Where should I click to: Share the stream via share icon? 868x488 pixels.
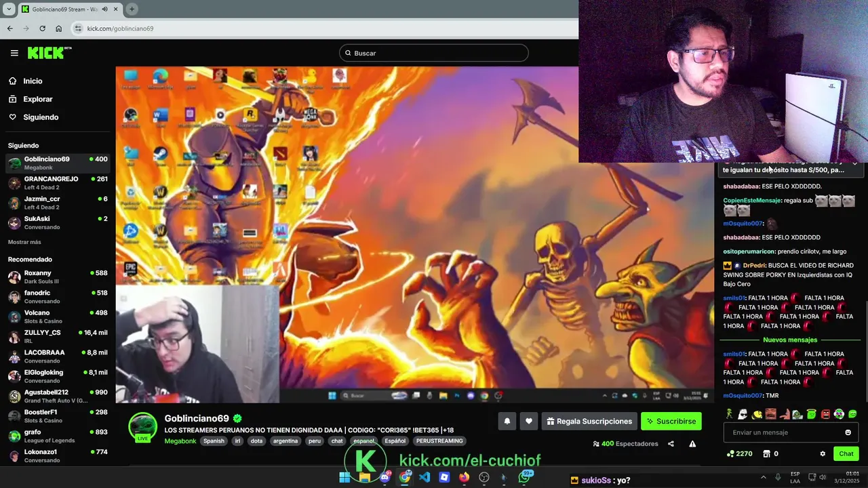click(x=671, y=444)
